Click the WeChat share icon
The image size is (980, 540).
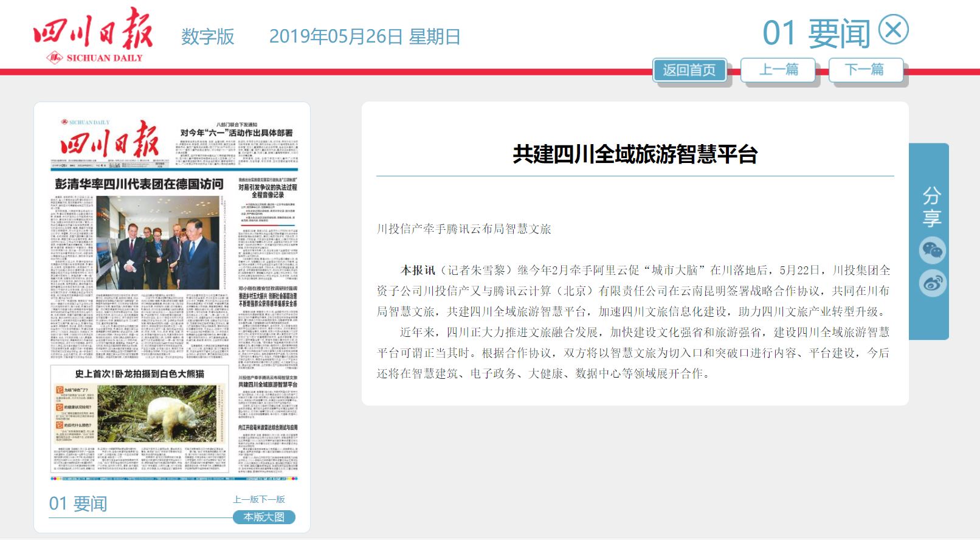pos(932,250)
